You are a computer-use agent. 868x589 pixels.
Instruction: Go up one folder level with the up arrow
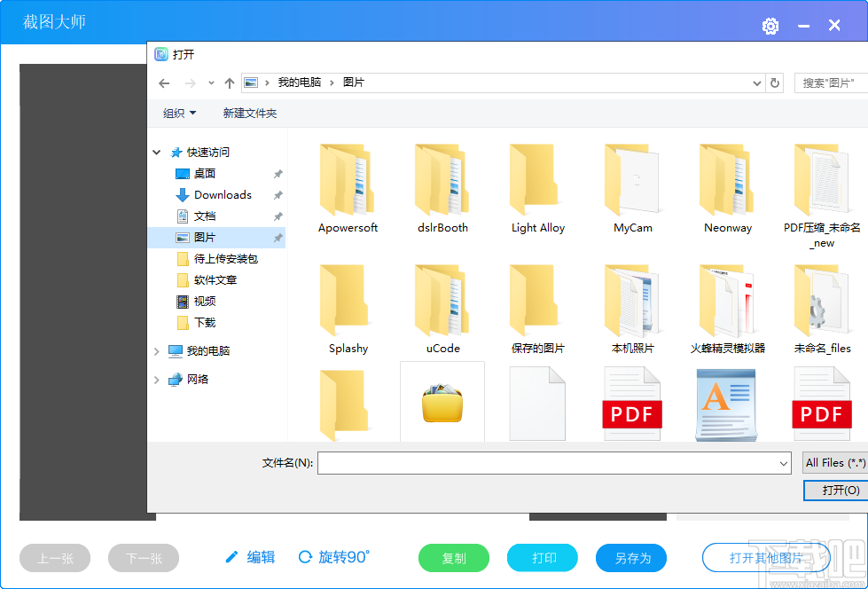(x=229, y=82)
